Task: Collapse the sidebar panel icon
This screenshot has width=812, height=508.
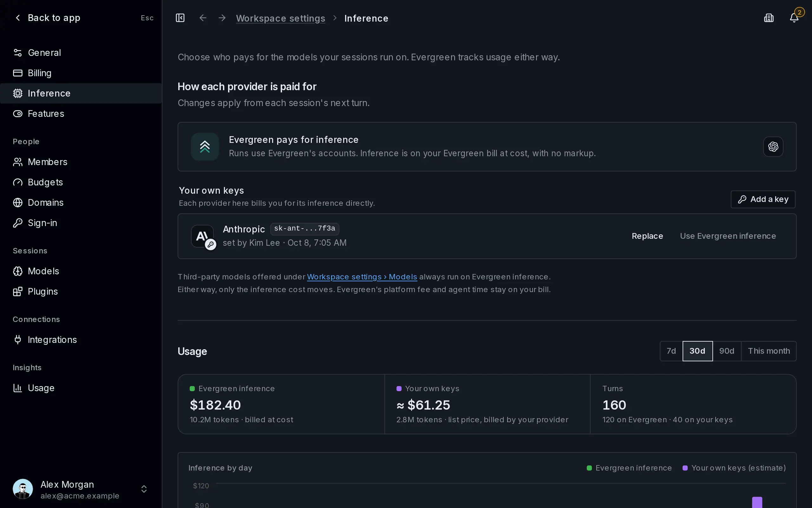Action: pyautogui.click(x=180, y=18)
